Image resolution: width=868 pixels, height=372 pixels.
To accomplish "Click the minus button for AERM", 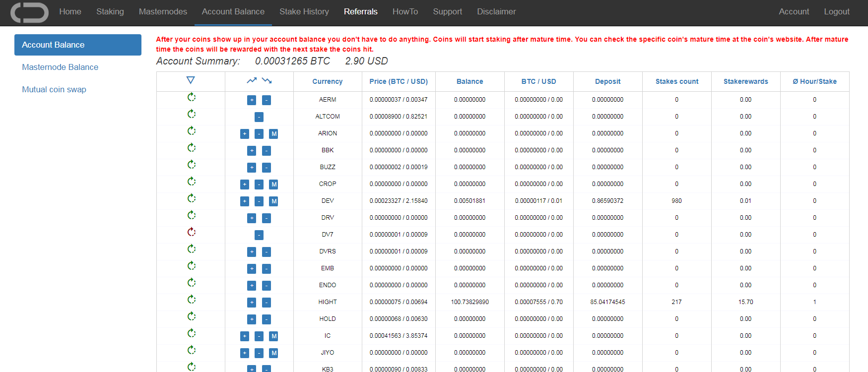I will coord(267,100).
